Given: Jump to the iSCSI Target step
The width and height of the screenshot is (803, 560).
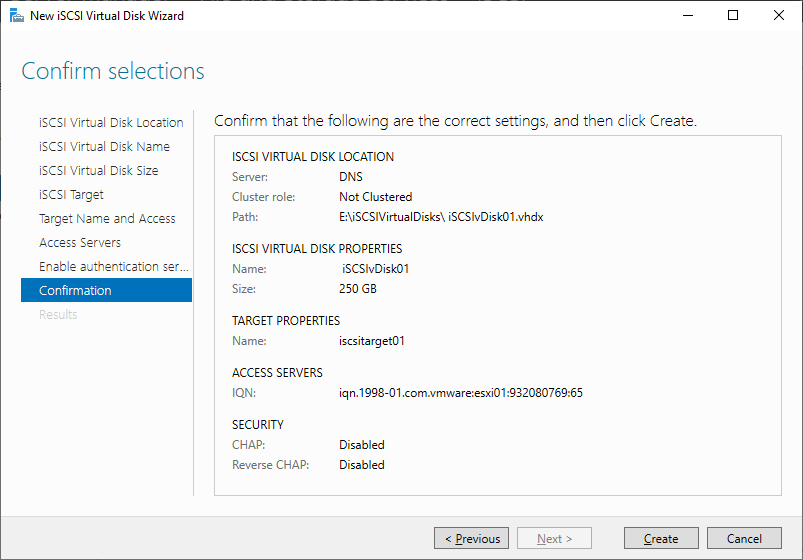Looking at the screenshot, I should coord(71,195).
